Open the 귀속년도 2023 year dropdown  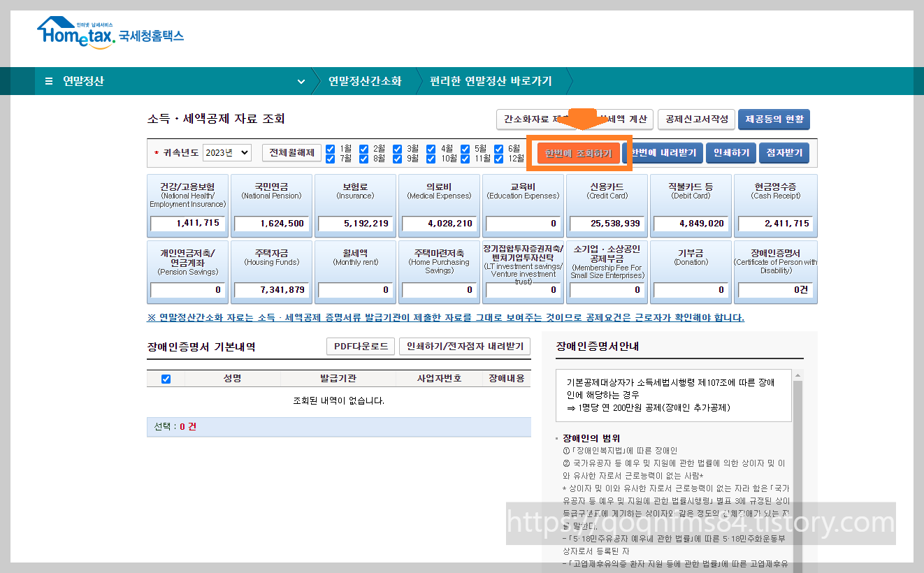[227, 152]
